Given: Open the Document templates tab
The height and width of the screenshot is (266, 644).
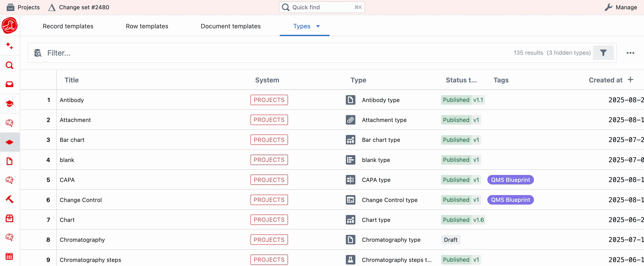Looking at the screenshot, I should 231,26.
